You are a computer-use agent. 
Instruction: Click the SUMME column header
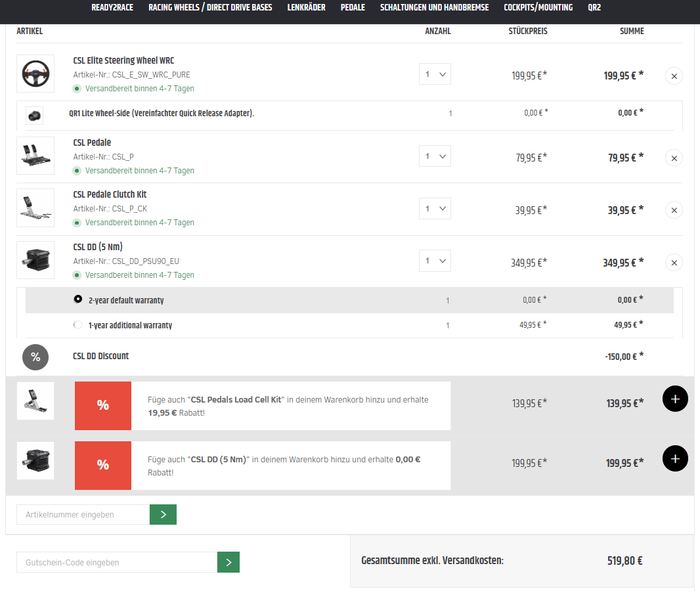pos(632,32)
